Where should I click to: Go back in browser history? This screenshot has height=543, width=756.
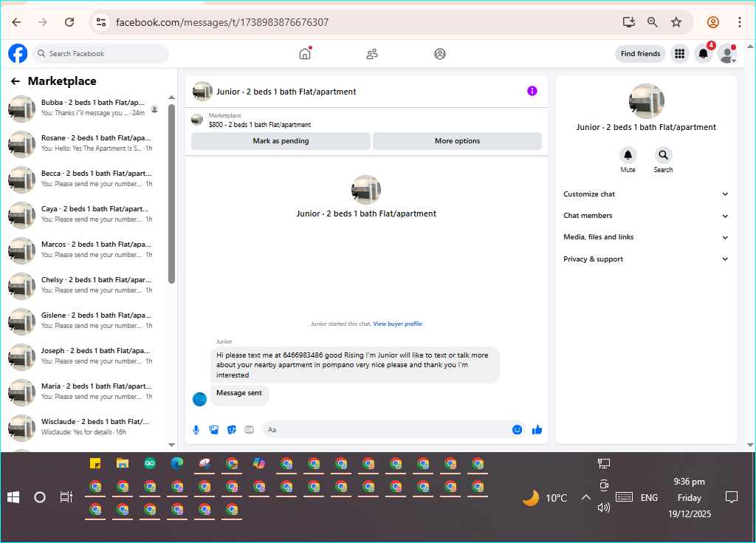[x=16, y=22]
